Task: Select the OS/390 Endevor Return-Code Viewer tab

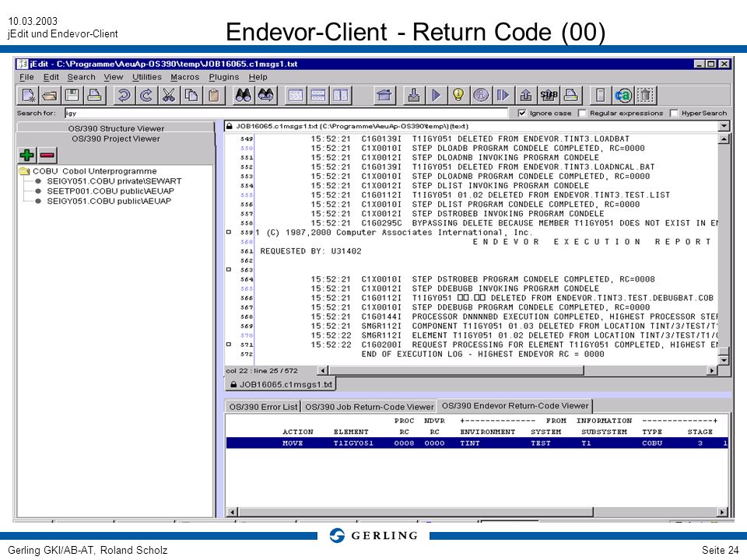Action: [515, 406]
